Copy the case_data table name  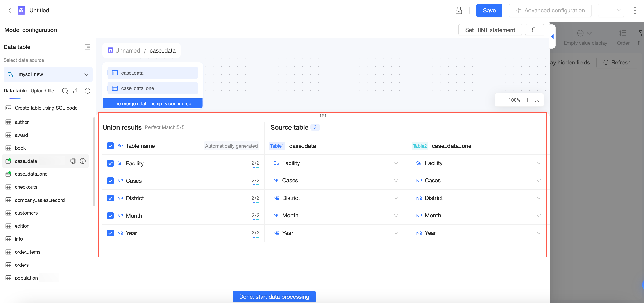[x=73, y=161]
